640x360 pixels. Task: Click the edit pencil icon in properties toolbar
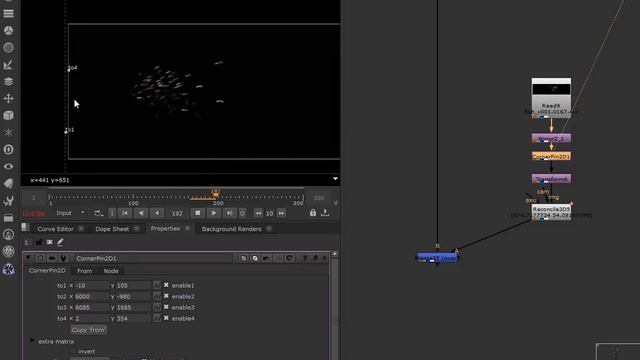point(60,242)
